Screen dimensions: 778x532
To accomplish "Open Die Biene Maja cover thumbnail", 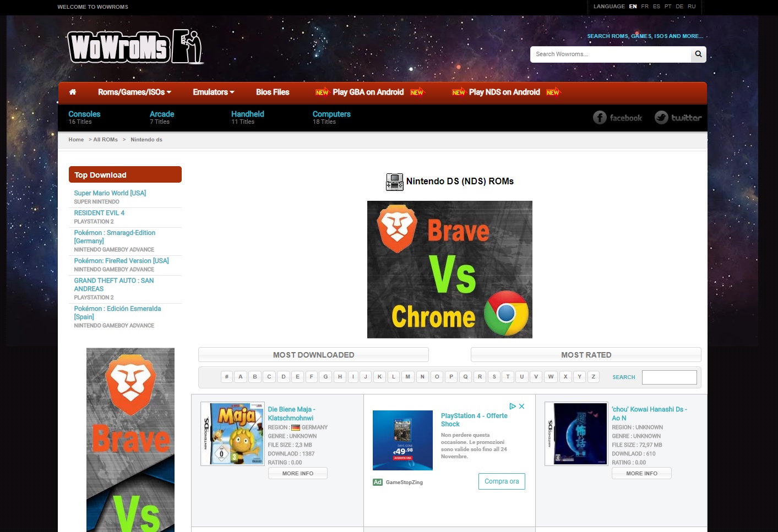I will point(232,434).
